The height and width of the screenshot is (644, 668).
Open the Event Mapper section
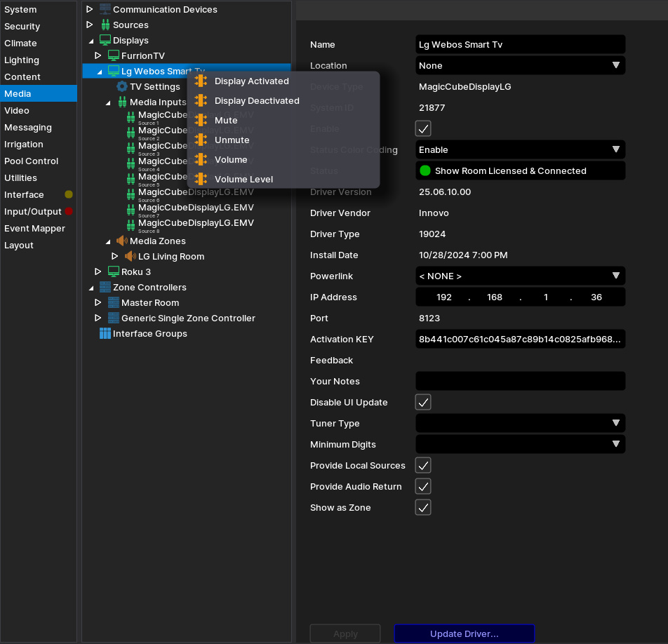39,228
